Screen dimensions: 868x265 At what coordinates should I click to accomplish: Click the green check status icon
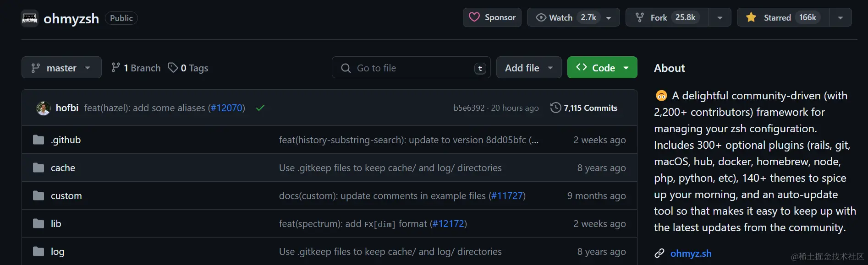click(x=260, y=108)
